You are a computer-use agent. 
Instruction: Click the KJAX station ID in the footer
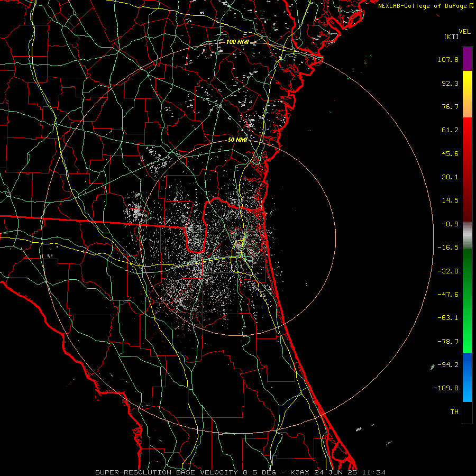(x=300, y=472)
